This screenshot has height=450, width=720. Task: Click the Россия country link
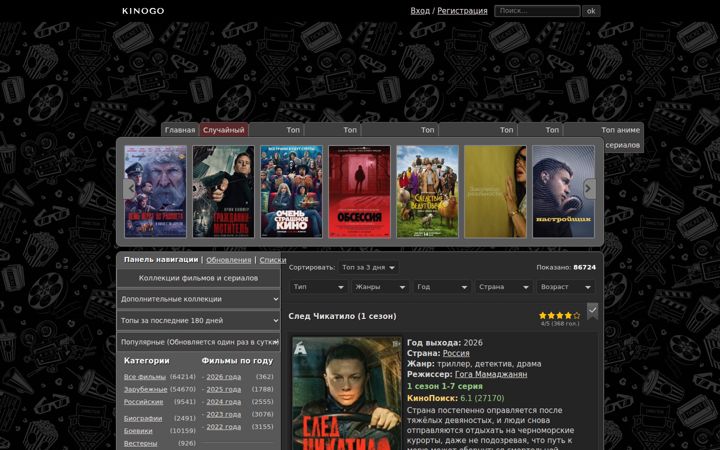point(456,353)
